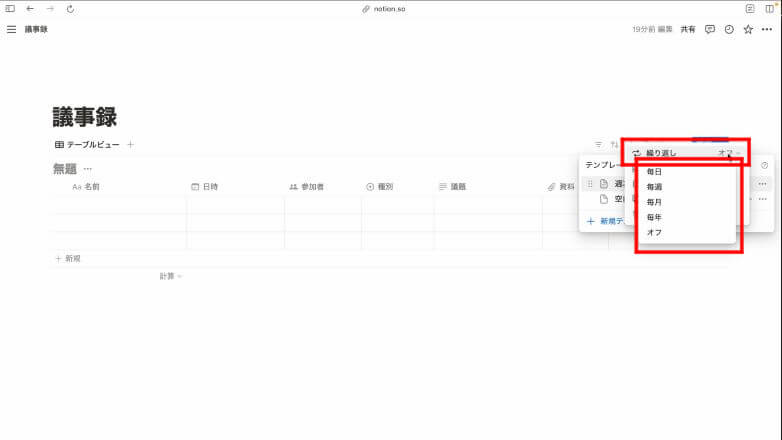Click the 議事録 page heading
Screen dimensions: 782x440
pyautogui.click(x=85, y=117)
